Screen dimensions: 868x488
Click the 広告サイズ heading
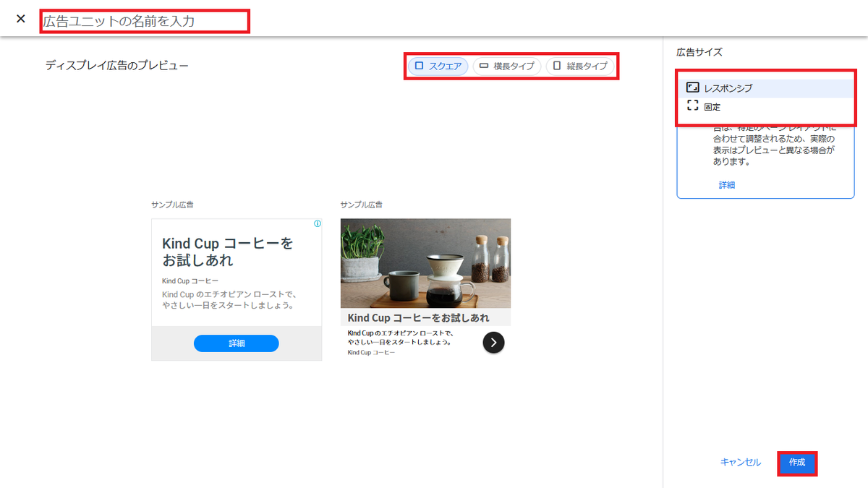699,52
